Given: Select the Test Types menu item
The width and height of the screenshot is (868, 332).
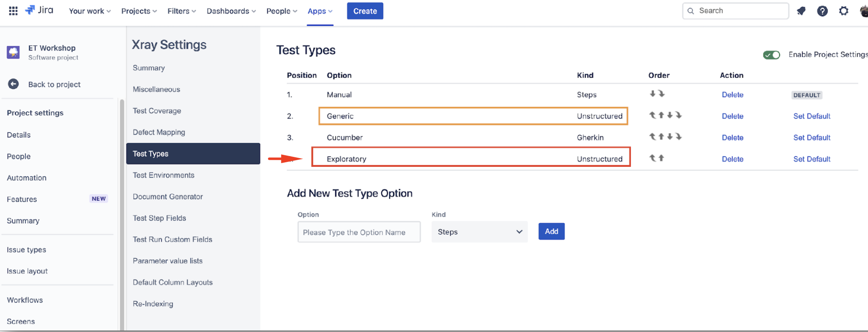Looking at the screenshot, I should click(x=193, y=154).
